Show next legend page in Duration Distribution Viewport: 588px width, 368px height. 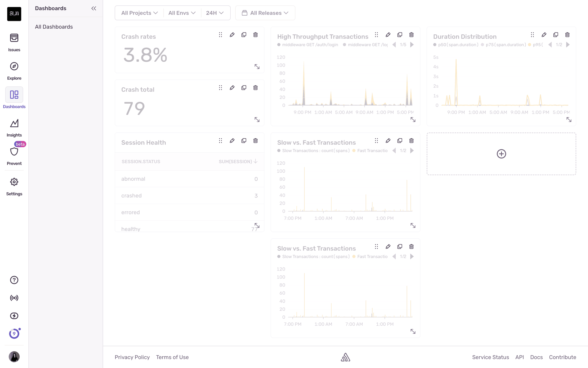pos(568,45)
